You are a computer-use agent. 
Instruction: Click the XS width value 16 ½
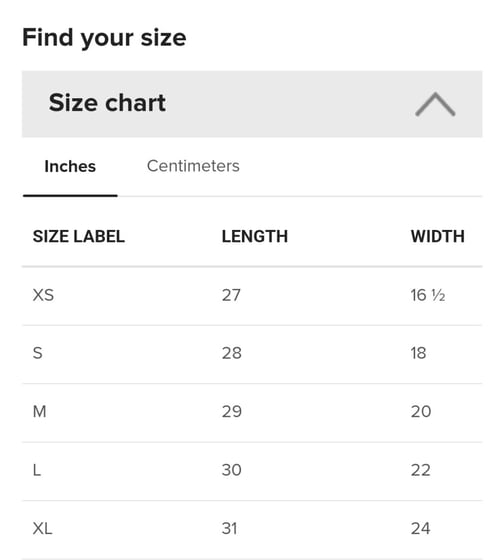tap(428, 295)
